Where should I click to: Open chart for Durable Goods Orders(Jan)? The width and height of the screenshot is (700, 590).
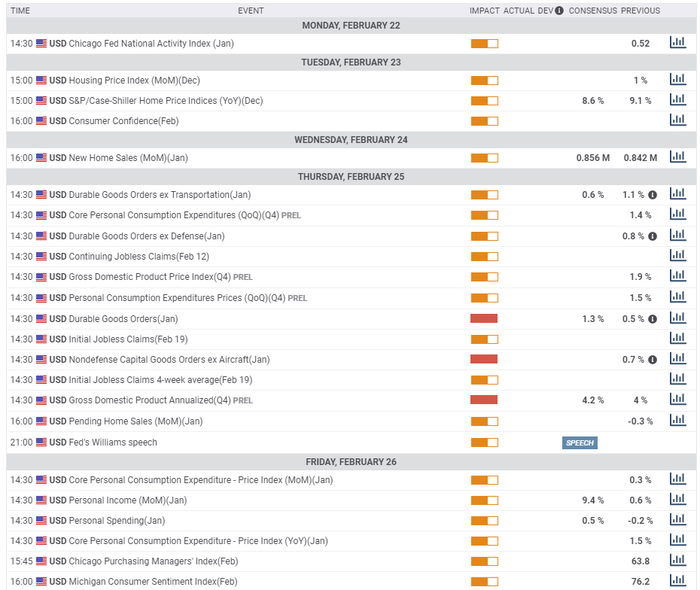point(677,318)
